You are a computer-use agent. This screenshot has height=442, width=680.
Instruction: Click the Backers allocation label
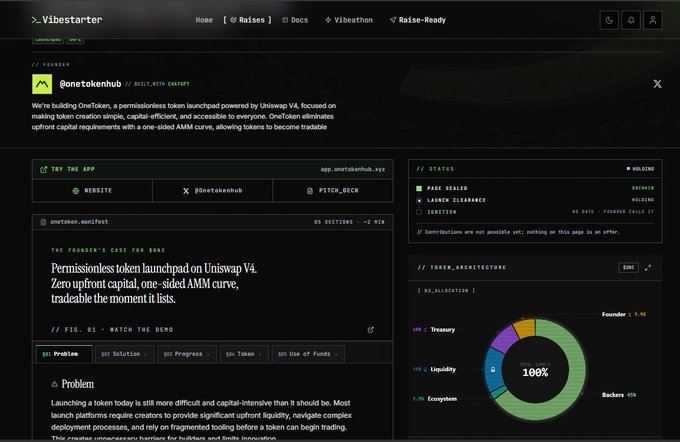pyautogui.click(x=613, y=395)
